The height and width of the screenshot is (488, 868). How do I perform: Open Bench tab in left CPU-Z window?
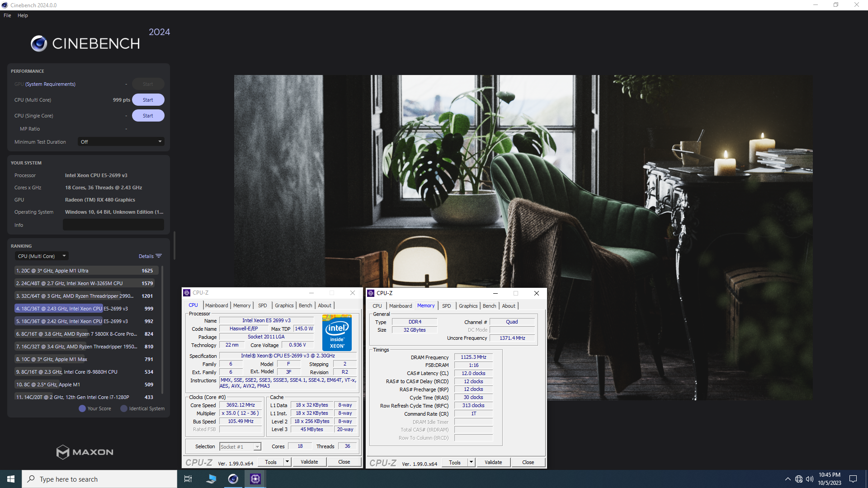[306, 305]
